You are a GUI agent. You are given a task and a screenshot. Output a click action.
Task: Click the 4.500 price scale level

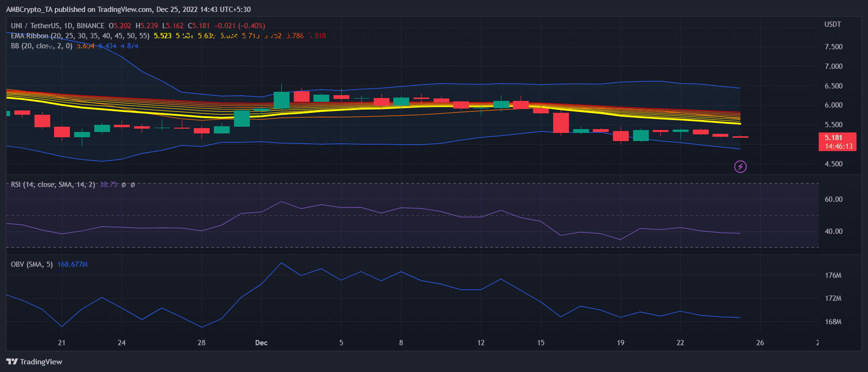834,164
